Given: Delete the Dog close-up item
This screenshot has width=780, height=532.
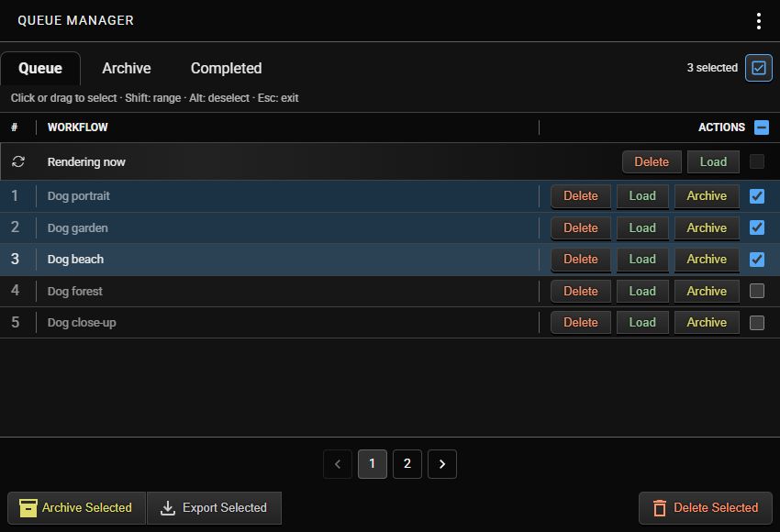Looking at the screenshot, I should (581, 323).
